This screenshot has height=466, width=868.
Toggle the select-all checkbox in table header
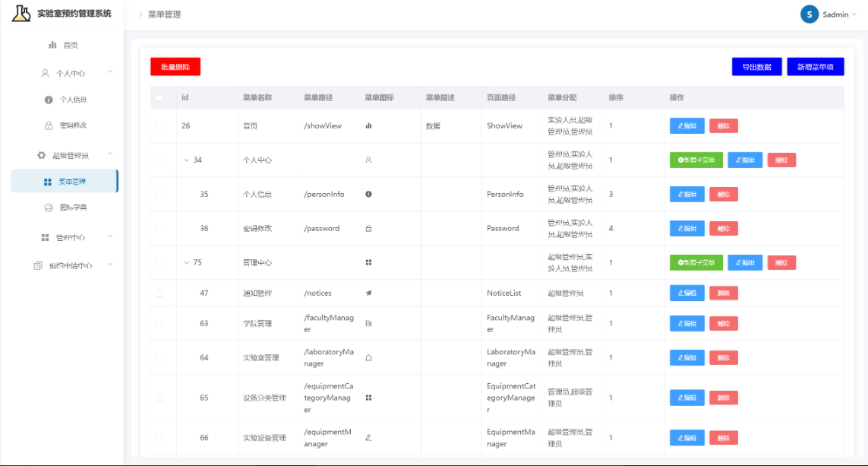click(x=159, y=97)
